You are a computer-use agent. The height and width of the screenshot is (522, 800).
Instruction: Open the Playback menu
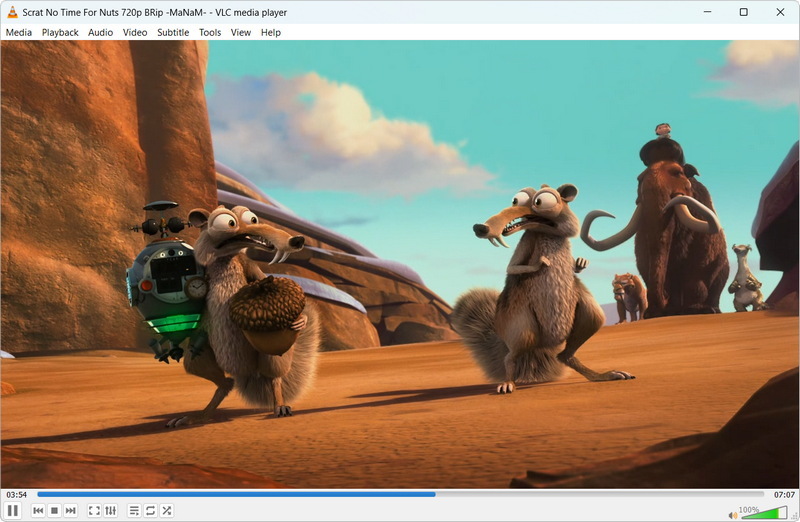click(60, 32)
